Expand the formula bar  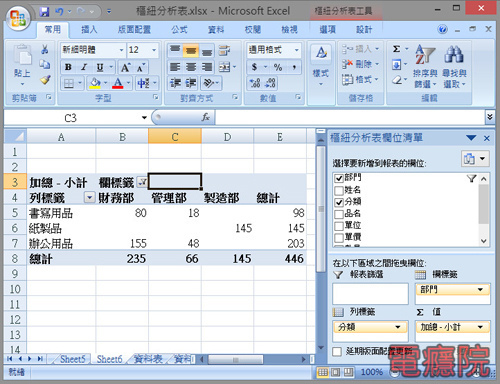(x=489, y=117)
